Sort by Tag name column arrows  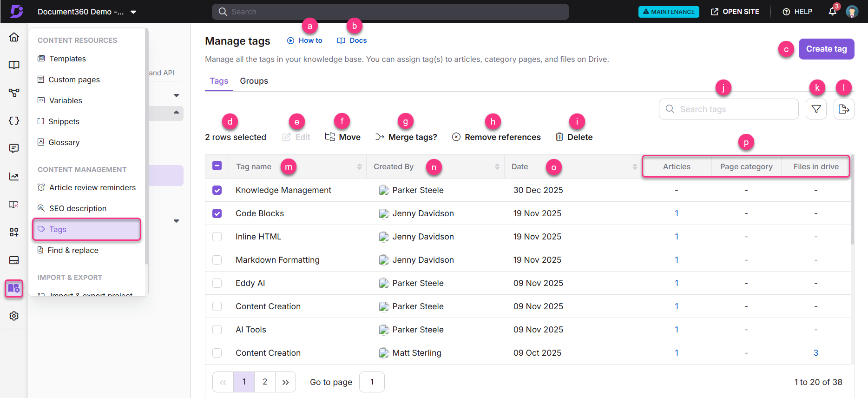point(359,166)
